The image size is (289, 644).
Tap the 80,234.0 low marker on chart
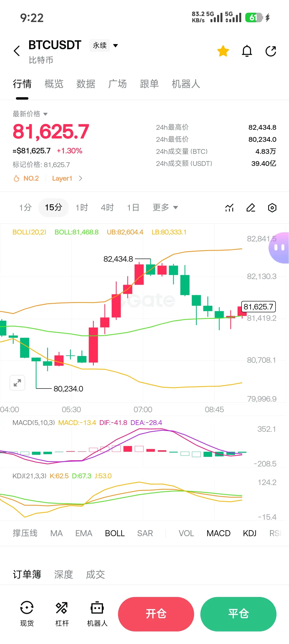click(68, 389)
